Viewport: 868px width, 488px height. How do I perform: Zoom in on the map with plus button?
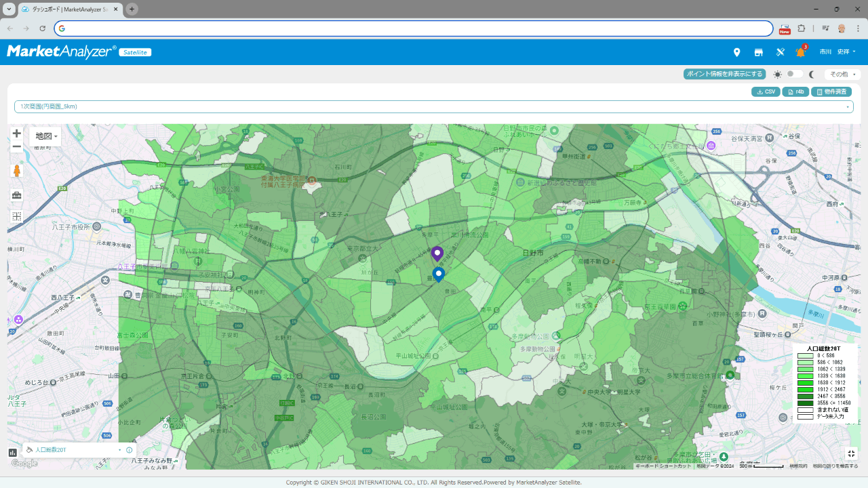click(17, 134)
